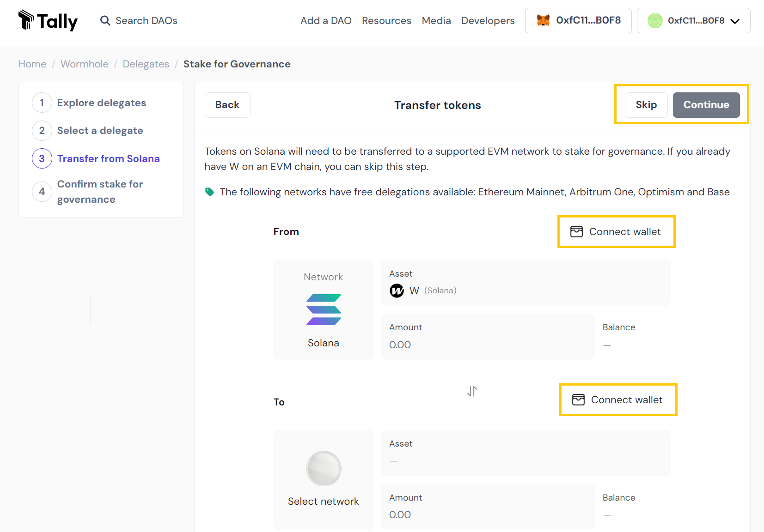Click the From Amount input field
764x532 pixels.
click(x=488, y=337)
